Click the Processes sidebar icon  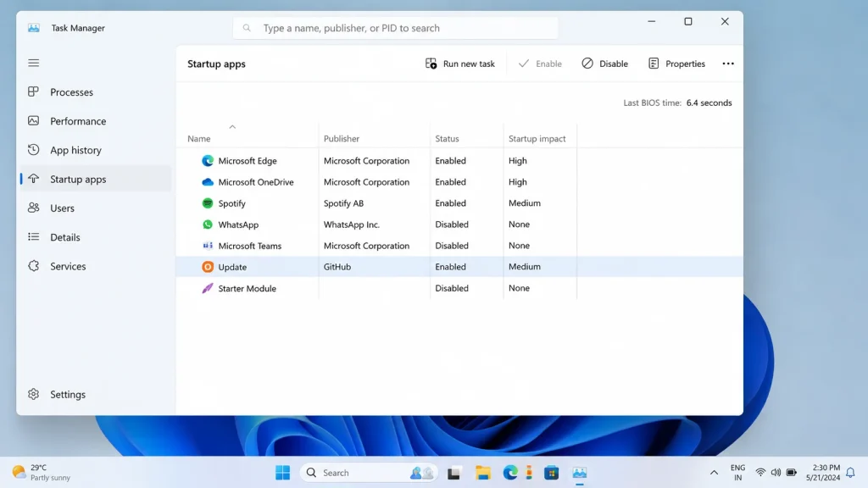34,91
